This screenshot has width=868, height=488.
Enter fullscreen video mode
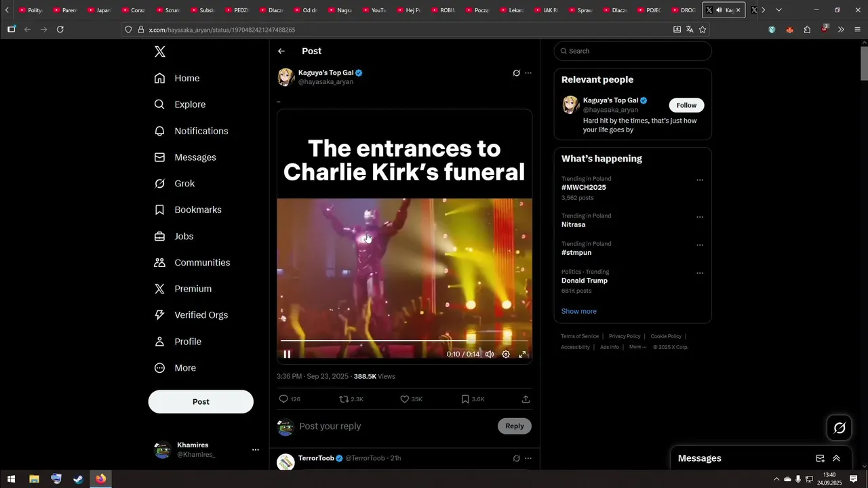click(x=523, y=354)
